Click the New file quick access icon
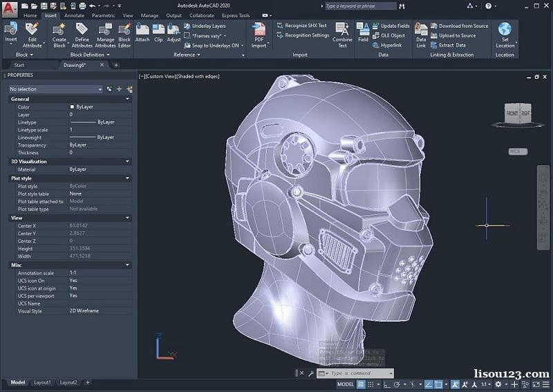This screenshot has width=553, height=392. (x=25, y=6)
